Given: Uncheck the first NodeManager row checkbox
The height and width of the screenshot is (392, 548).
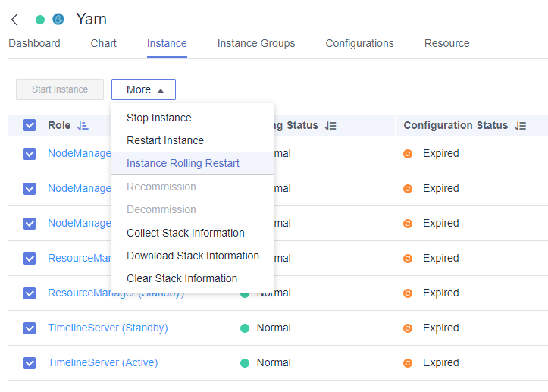Looking at the screenshot, I should (30, 153).
